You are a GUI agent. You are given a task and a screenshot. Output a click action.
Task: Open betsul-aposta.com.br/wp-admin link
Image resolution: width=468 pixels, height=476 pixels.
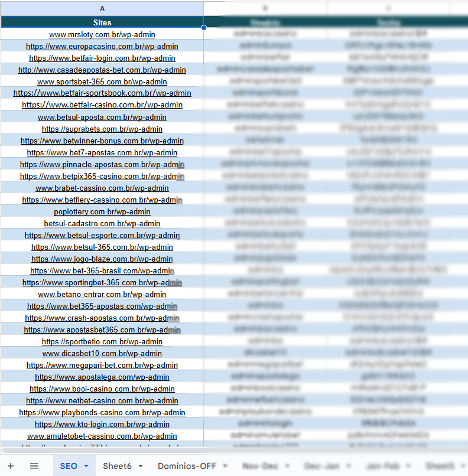102,118
